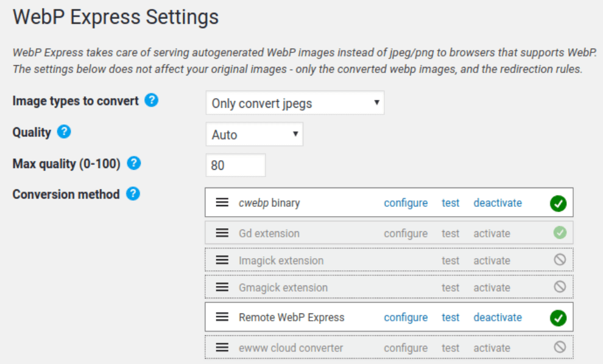Activate the Gd extension converter
603x364 pixels.
492,233
